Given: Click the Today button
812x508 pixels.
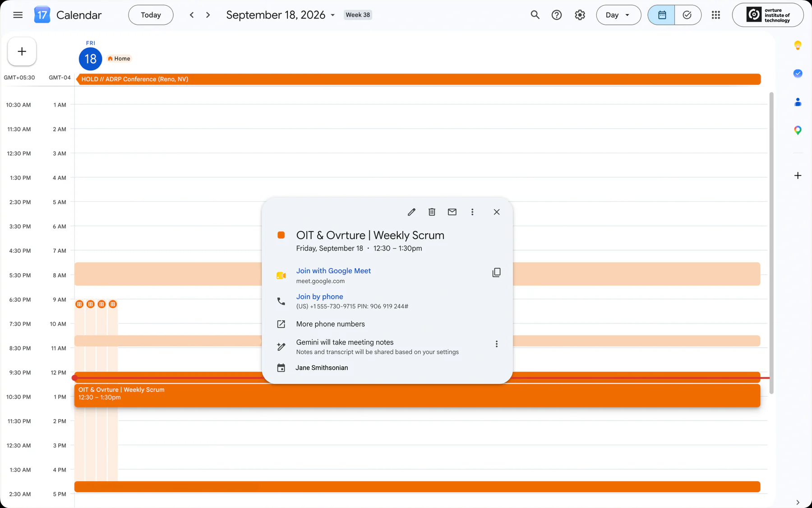Looking at the screenshot, I should pyautogui.click(x=151, y=15).
